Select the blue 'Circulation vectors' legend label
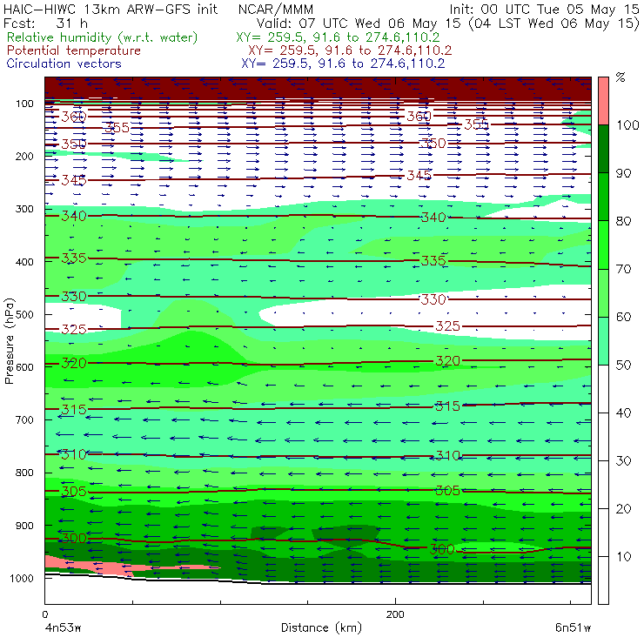 tap(64, 64)
